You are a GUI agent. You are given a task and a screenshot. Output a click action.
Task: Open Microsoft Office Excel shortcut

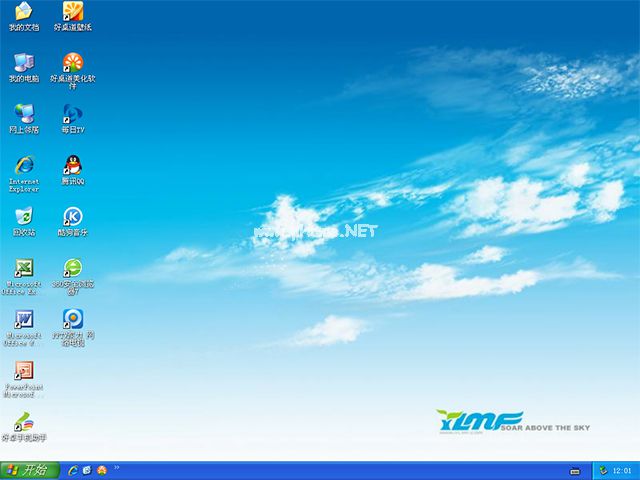[x=23, y=268]
